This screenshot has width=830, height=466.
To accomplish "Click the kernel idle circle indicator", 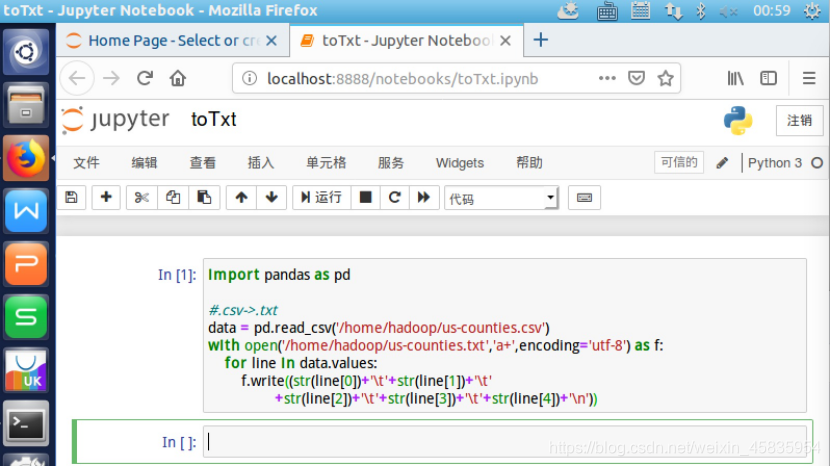I will 817,163.
